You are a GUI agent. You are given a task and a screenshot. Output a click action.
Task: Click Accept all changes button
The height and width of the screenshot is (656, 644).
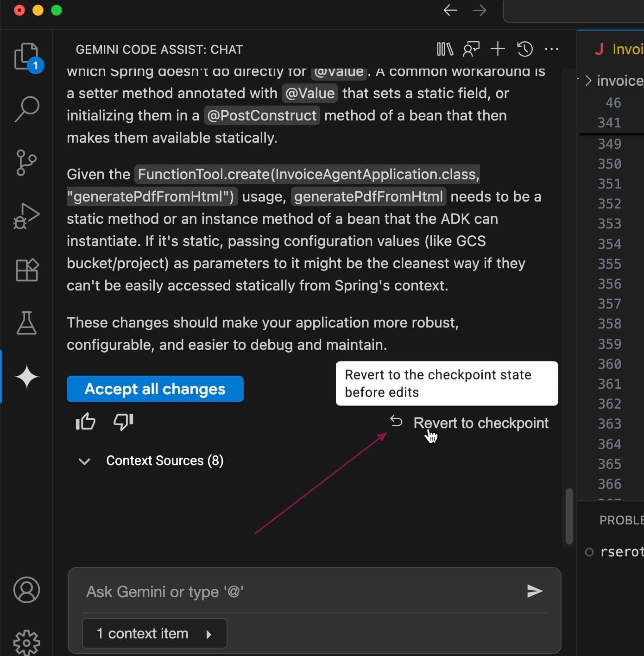point(155,389)
